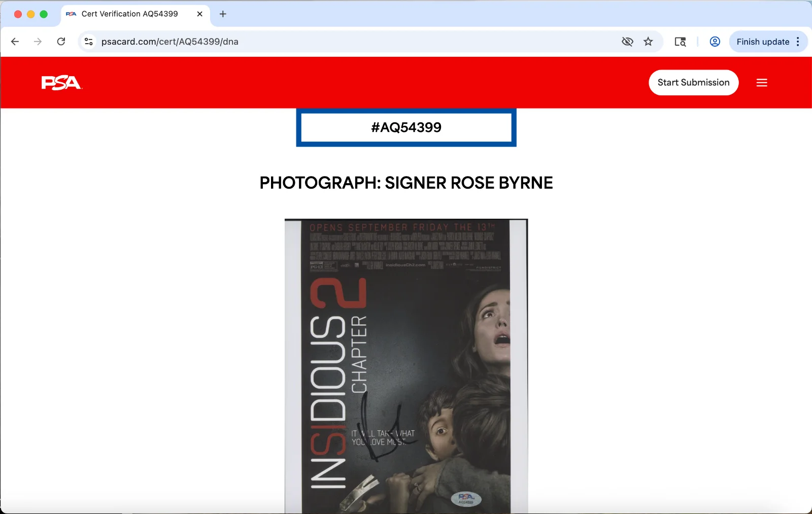The image size is (812, 514).
Task: Go back to the previous page
Action: click(15, 42)
